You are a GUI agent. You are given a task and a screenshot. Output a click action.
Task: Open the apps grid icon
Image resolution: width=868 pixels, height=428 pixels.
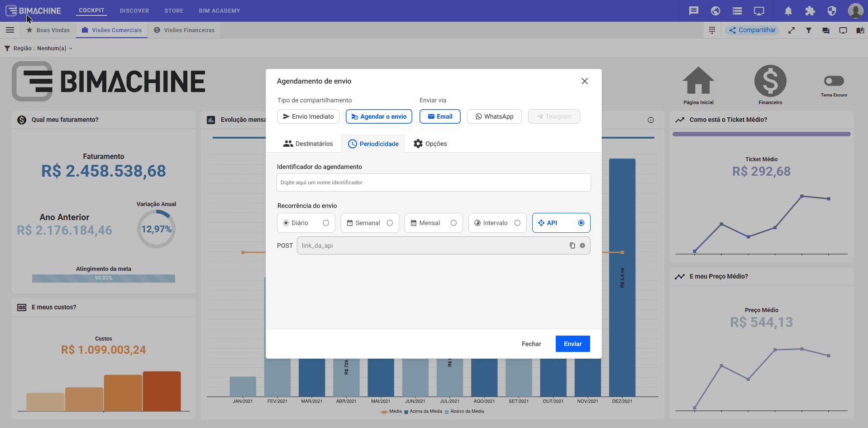(712, 30)
